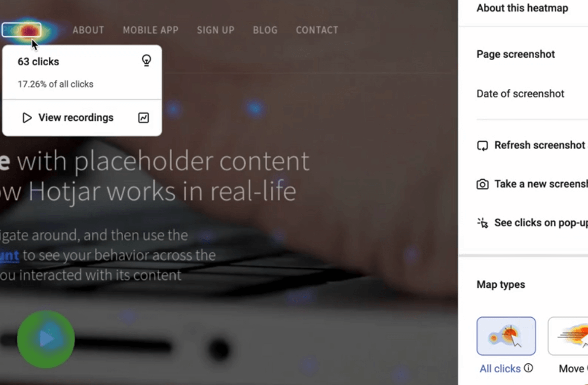The height and width of the screenshot is (385, 588).
Task: Click Take a new screenshot option
Action: (532, 184)
